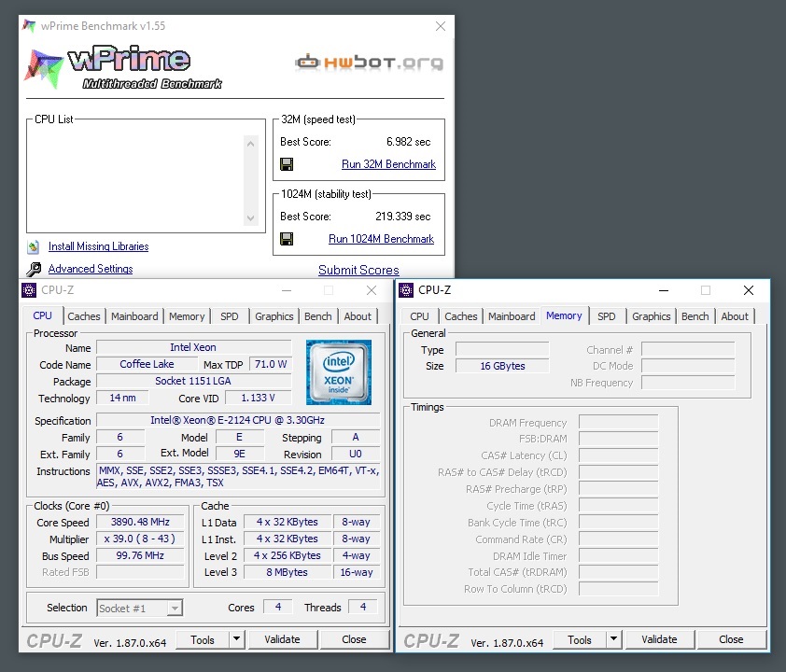Viewport: 786px width, 672px height.
Task: Select the CPU tab in left CPU-Z
Action: click(43, 315)
